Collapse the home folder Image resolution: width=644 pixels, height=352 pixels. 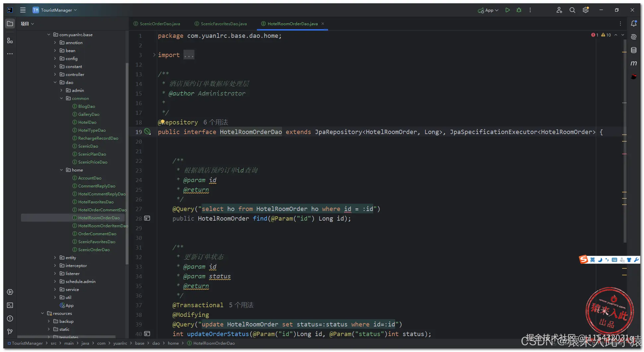[x=61, y=170]
